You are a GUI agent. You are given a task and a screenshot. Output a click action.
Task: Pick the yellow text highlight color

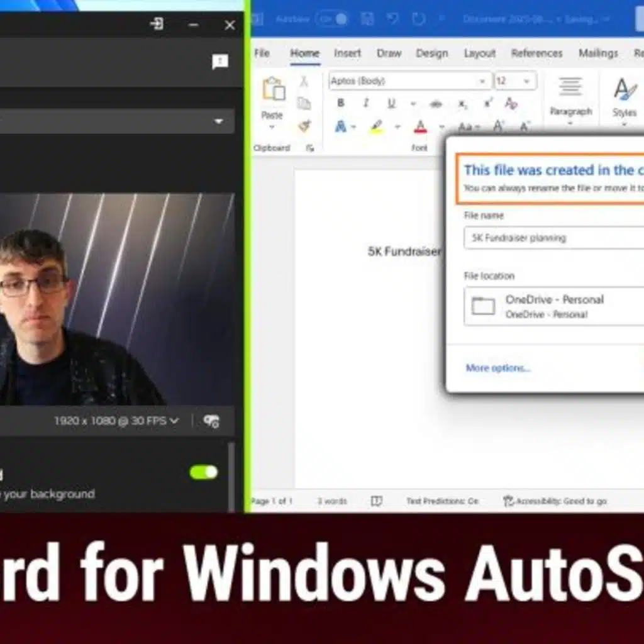pyautogui.click(x=377, y=127)
